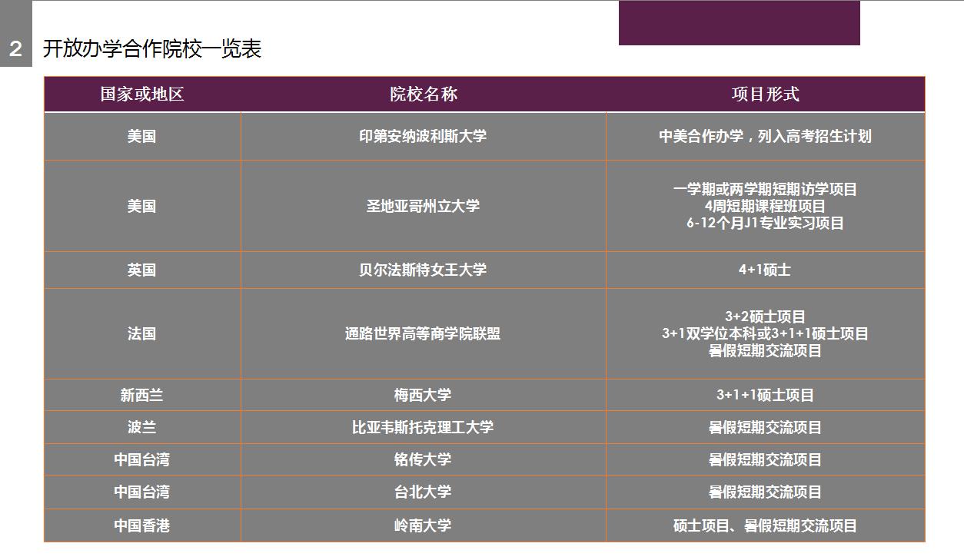Screen dimensions: 964x560
Task: Click the slide title 开放办学合作院校一览表
Action: tap(152, 49)
